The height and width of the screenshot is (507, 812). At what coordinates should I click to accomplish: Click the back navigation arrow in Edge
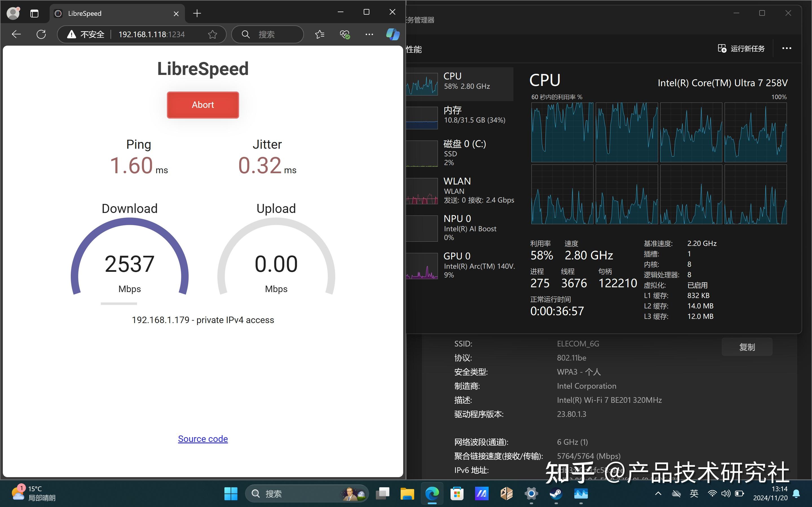pos(16,34)
